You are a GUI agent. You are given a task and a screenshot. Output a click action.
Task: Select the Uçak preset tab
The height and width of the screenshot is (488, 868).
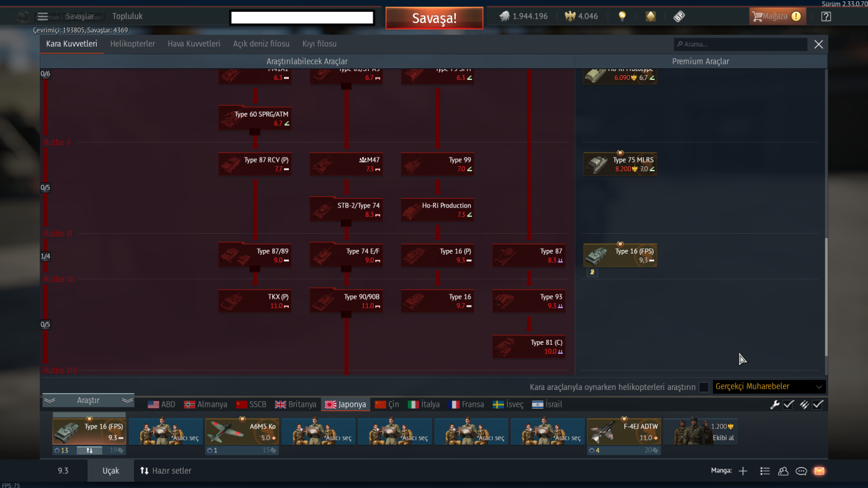point(111,471)
